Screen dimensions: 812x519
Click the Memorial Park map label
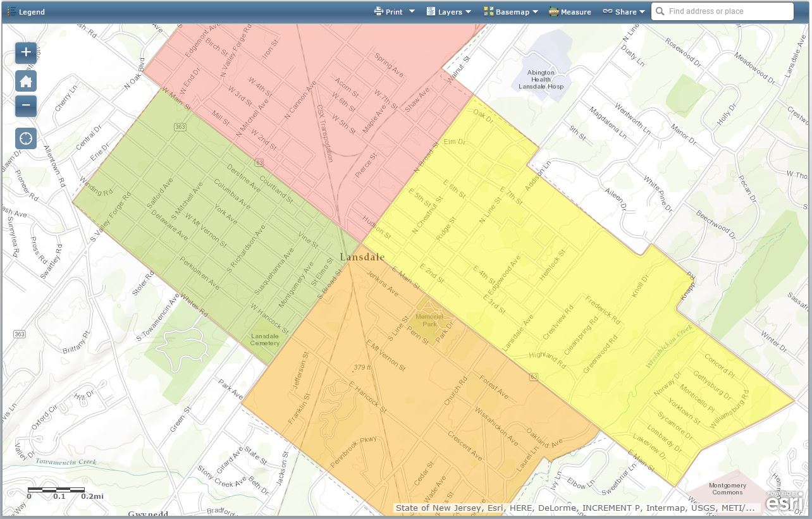(429, 320)
